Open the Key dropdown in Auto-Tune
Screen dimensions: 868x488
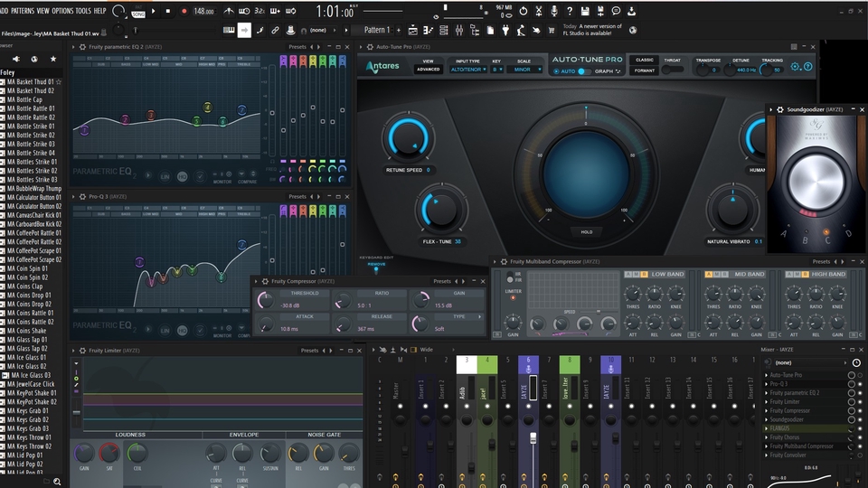click(x=496, y=70)
